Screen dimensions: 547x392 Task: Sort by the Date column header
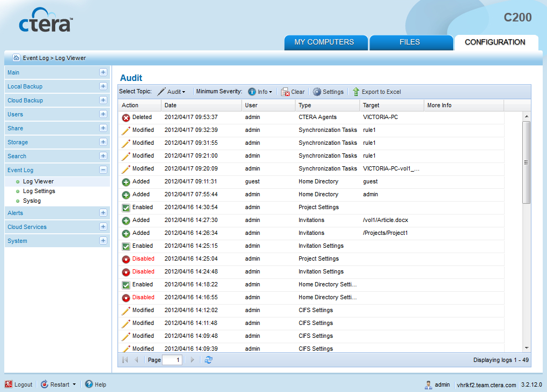(201, 105)
